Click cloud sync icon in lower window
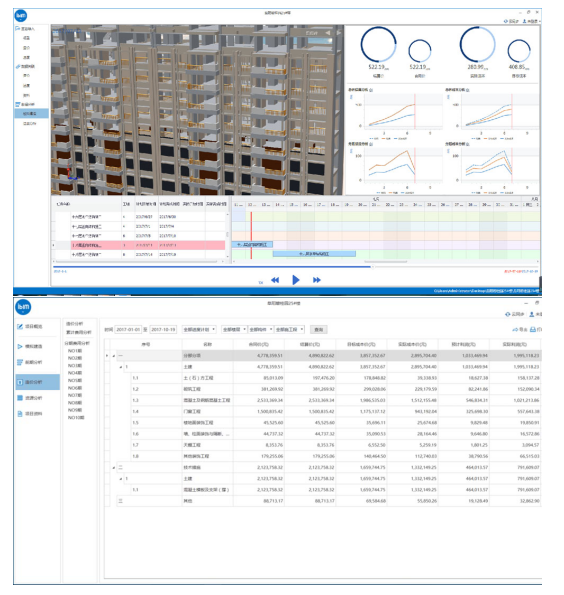The height and width of the screenshot is (595, 564). tap(507, 314)
